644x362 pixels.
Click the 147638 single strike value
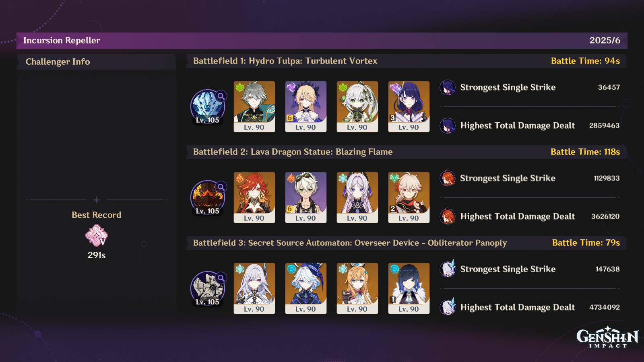(x=608, y=269)
